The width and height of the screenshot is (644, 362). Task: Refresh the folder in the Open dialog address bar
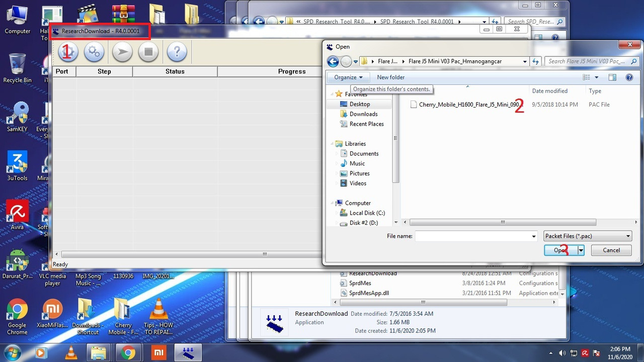pos(536,61)
